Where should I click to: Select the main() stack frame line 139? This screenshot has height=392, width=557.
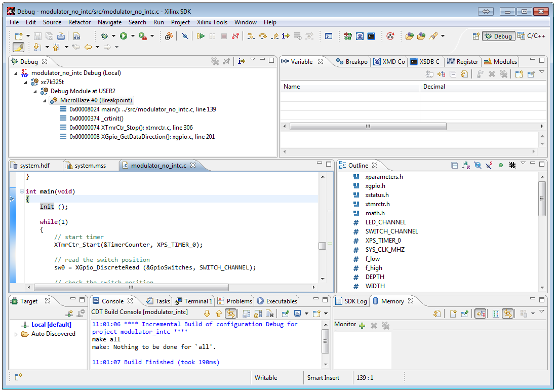(143, 109)
